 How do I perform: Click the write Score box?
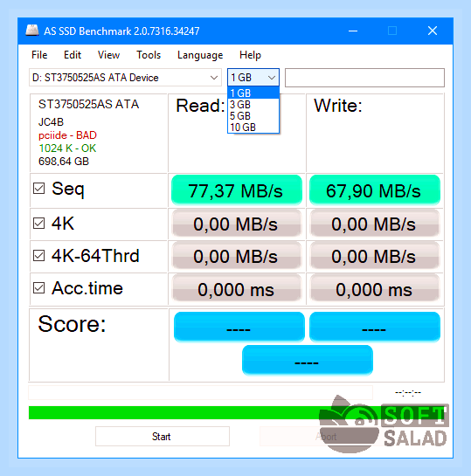point(374,328)
